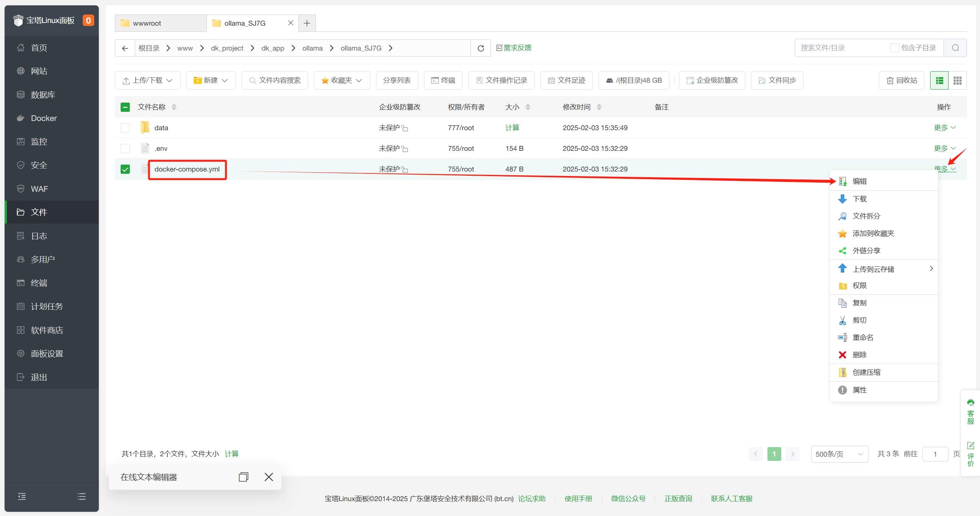980x516 pixels.
Task: Check the data folder checkbox
Action: coord(125,128)
